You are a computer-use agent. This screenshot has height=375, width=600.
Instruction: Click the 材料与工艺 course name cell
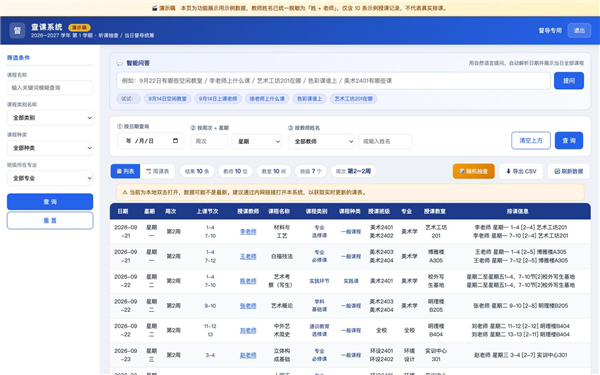tap(282, 232)
